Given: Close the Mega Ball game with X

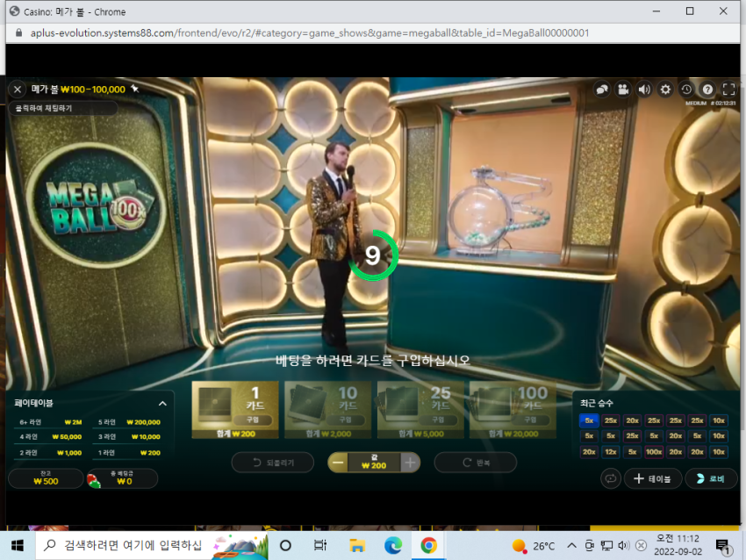Looking at the screenshot, I should tap(18, 90).
